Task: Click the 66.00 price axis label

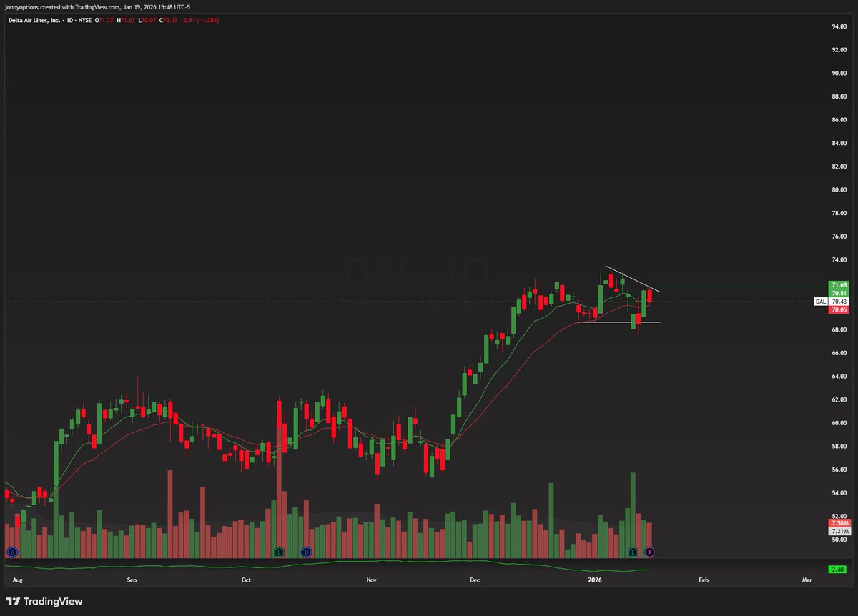Action: (x=839, y=352)
